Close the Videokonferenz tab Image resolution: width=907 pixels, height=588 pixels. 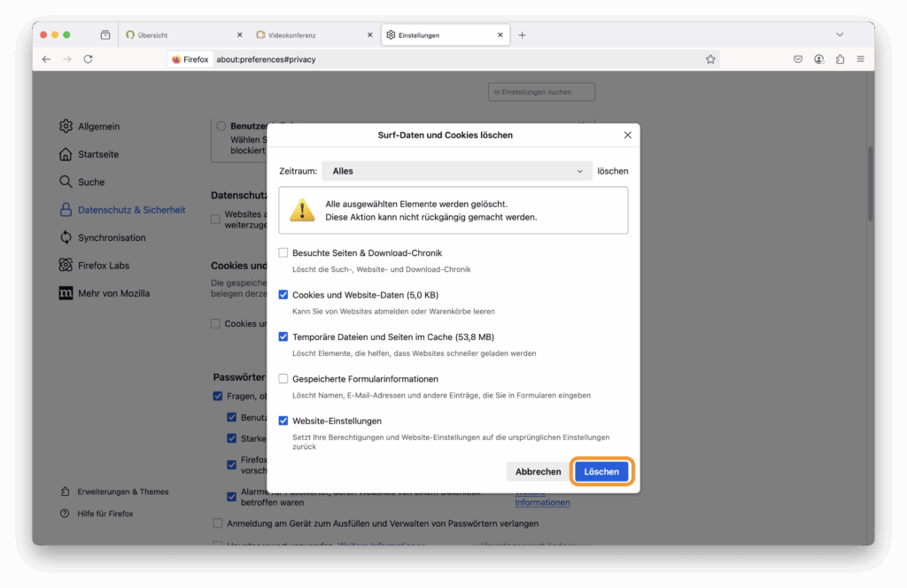(370, 35)
